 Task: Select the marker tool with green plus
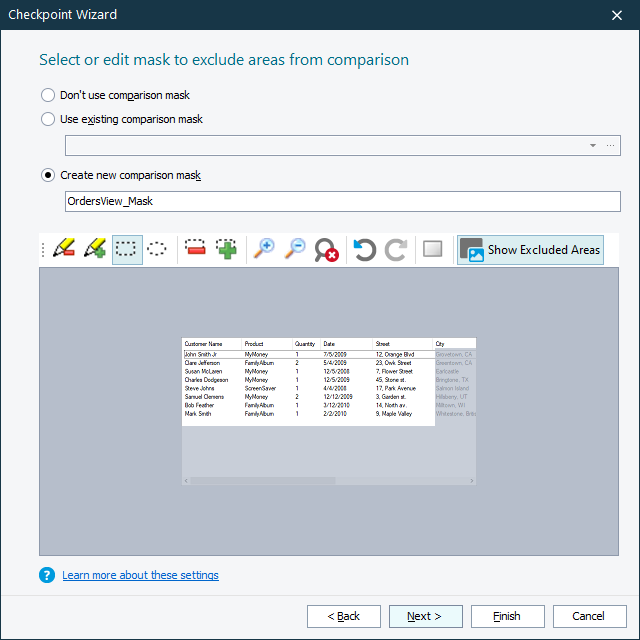(95, 249)
